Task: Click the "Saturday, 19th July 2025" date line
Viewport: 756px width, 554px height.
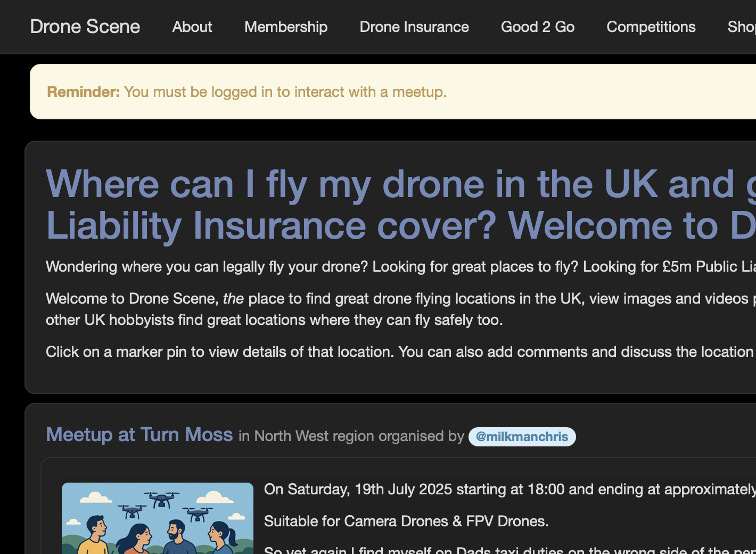Action: (x=479, y=489)
